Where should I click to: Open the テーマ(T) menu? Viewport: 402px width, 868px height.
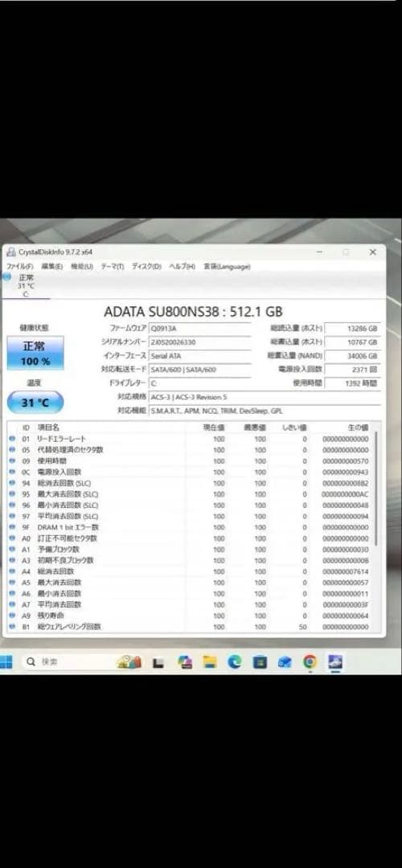click(112, 266)
